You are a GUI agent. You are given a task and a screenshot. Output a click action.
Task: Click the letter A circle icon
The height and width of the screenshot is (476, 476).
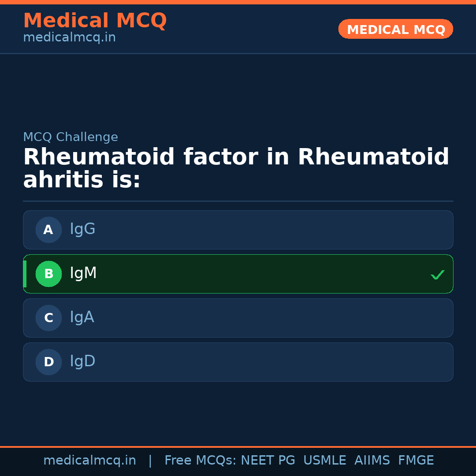pyautogui.click(x=48, y=230)
